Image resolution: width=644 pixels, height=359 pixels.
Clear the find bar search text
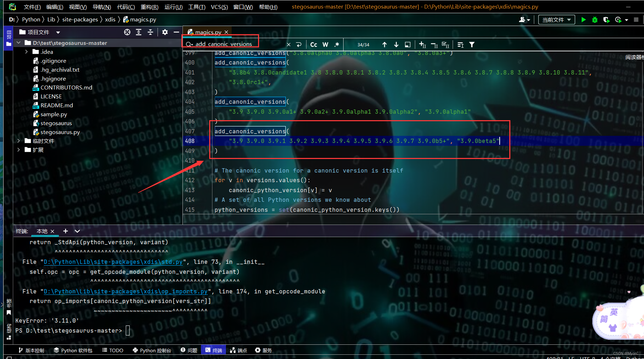[289, 45]
